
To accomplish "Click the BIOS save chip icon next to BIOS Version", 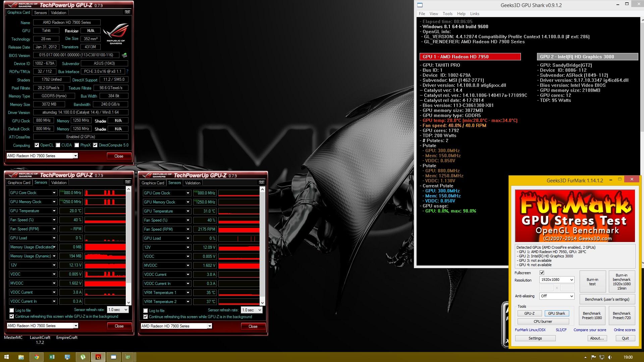I will coord(124,55).
